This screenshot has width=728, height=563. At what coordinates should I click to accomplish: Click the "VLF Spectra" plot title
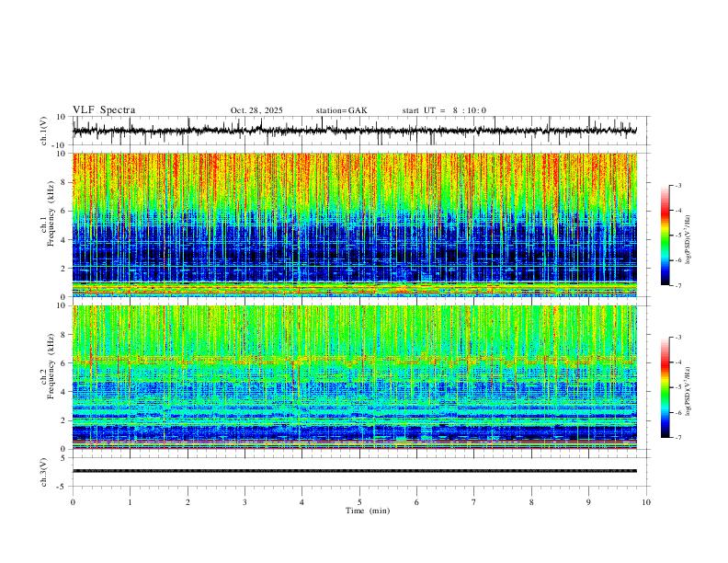tap(104, 110)
